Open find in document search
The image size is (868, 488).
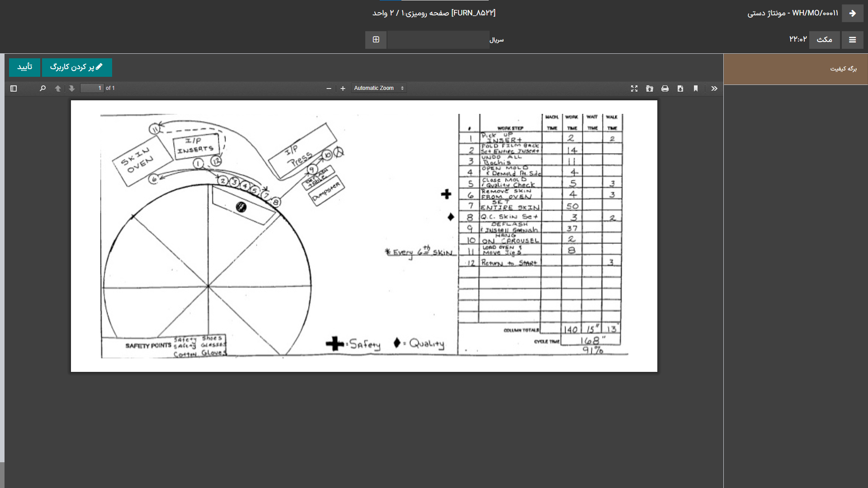click(42, 89)
